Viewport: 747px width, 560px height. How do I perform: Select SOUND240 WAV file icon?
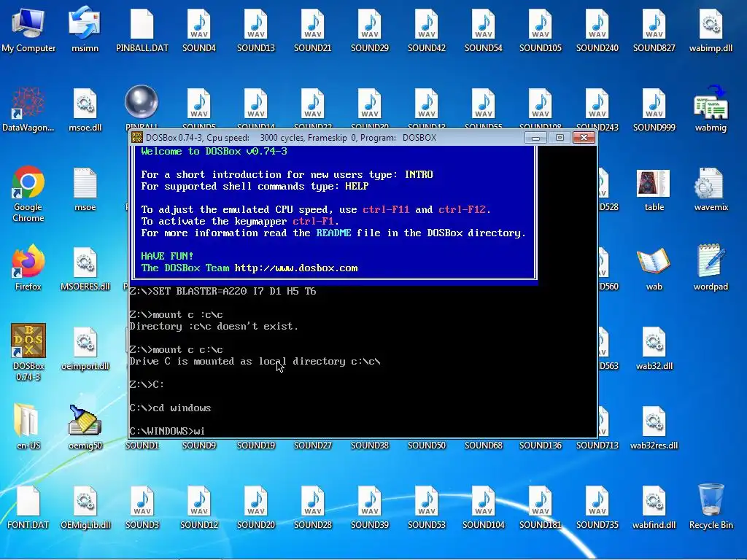pos(597,25)
